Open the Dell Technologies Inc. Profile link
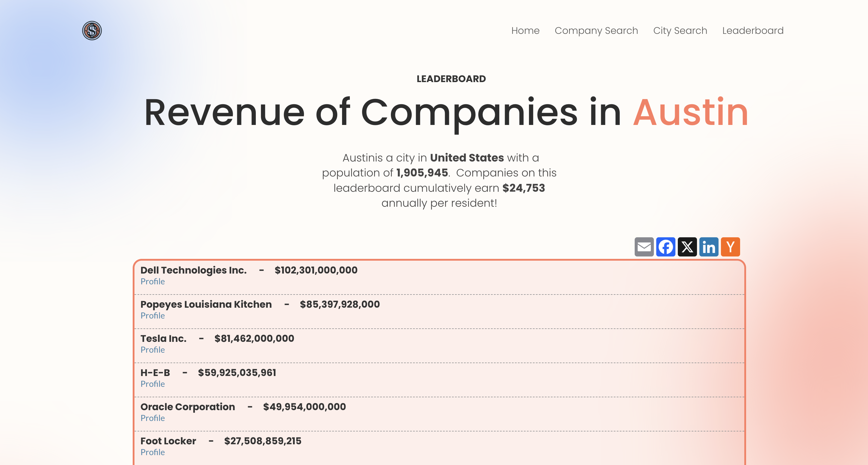The image size is (868, 465). (x=153, y=282)
